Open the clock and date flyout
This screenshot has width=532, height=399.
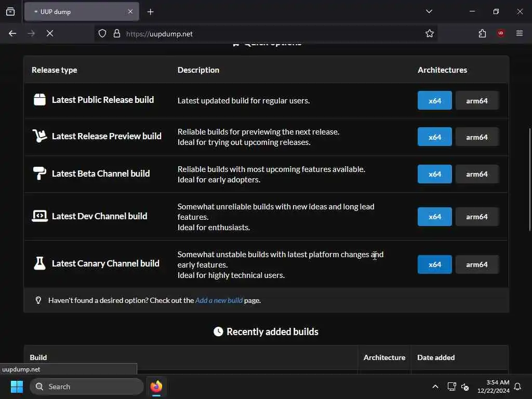click(x=494, y=387)
